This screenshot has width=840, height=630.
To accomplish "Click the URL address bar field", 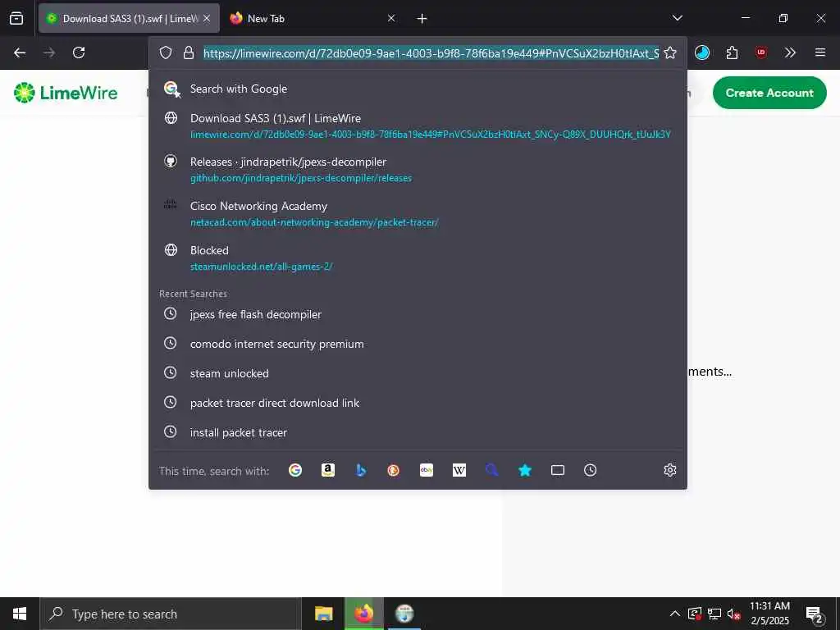I will [x=431, y=53].
